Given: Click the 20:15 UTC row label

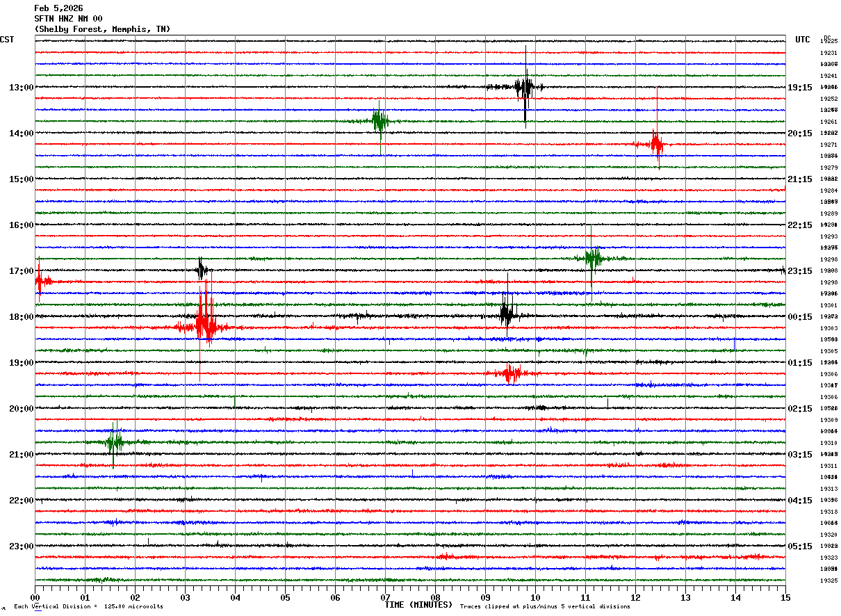Looking at the screenshot, I should 800,133.
